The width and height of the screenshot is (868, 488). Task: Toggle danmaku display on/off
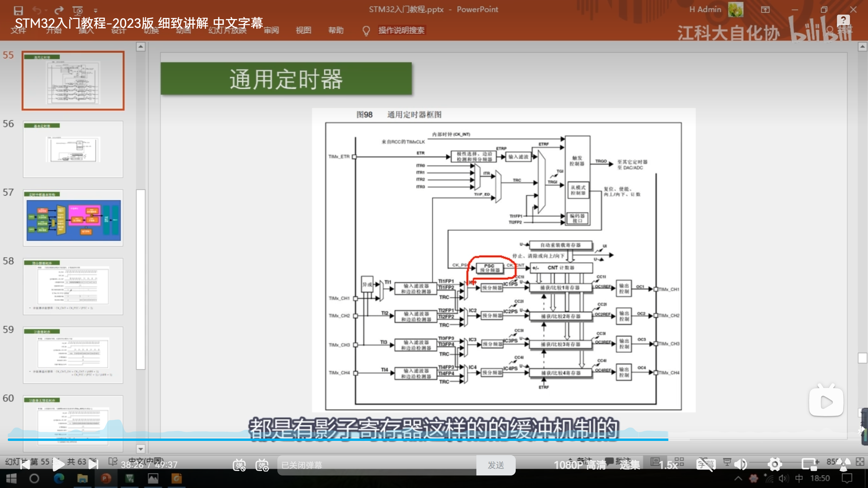[x=239, y=465]
